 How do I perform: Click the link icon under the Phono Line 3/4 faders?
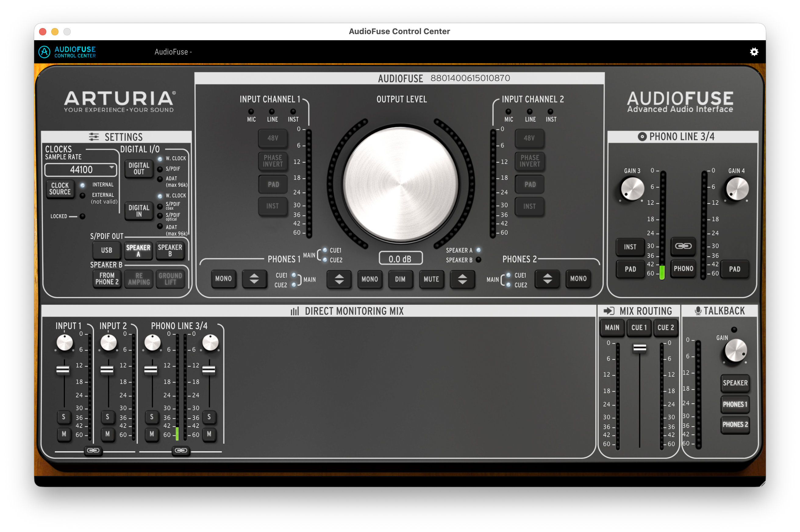(181, 451)
